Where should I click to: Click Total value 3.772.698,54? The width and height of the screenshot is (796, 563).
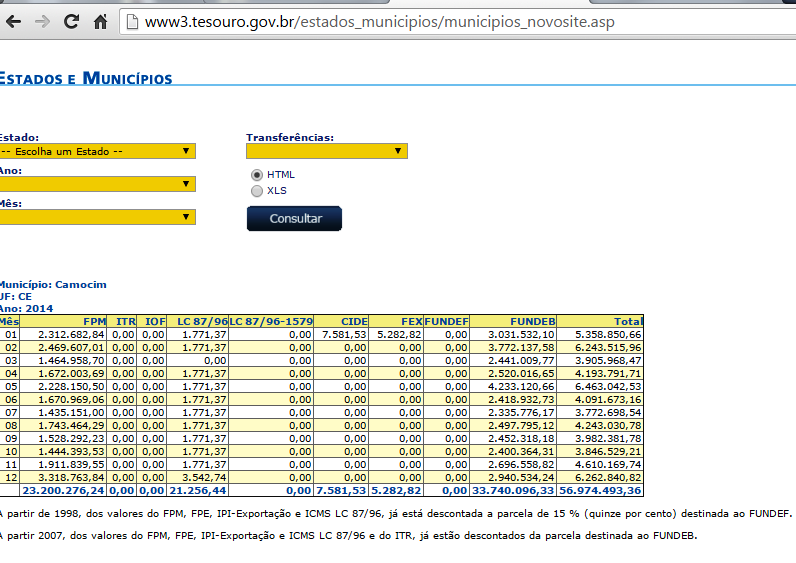pyautogui.click(x=608, y=413)
